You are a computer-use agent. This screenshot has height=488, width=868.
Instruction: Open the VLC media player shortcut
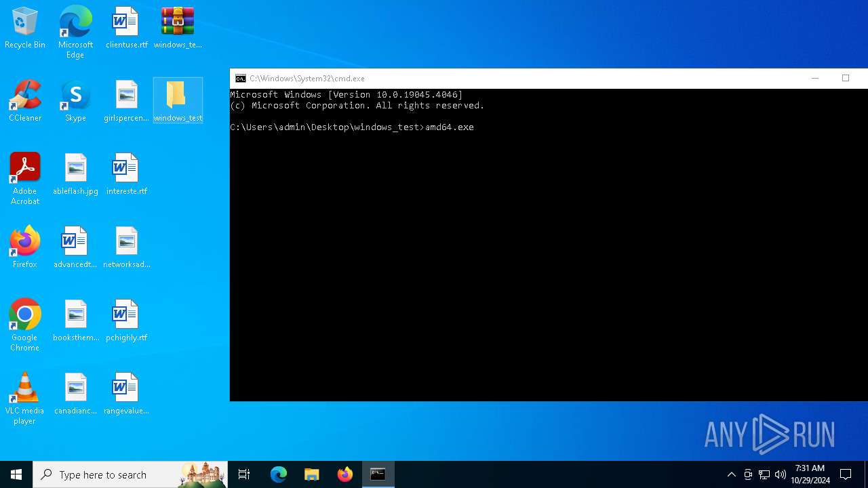click(25, 399)
